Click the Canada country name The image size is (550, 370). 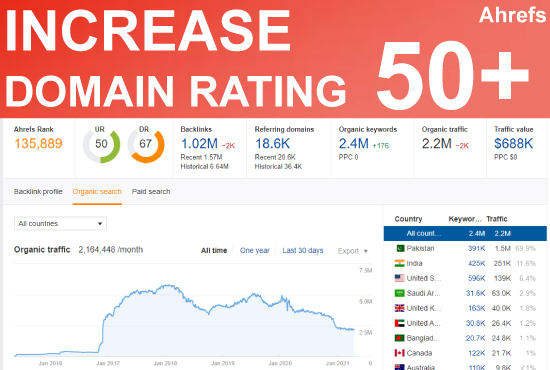(419, 353)
